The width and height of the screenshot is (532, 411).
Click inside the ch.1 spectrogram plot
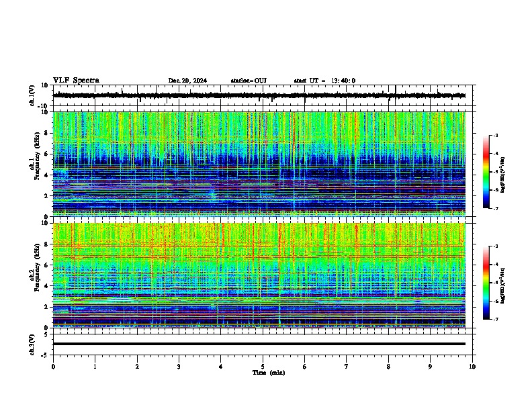pos(259,164)
